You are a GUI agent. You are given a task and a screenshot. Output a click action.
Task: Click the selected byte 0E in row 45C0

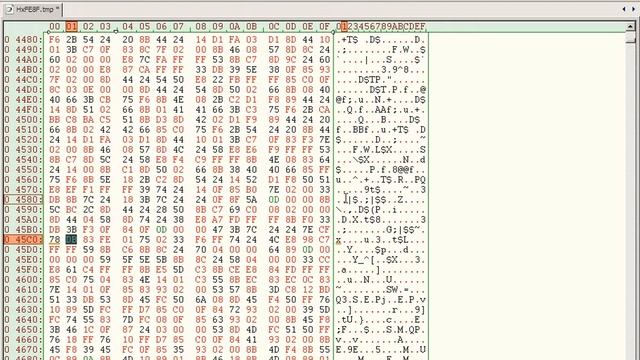point(71,240)
